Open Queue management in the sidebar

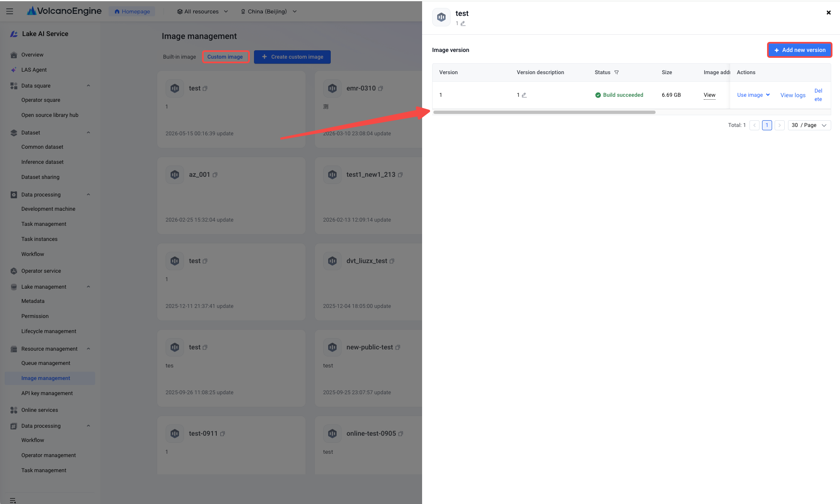click(x=46, y=363)
